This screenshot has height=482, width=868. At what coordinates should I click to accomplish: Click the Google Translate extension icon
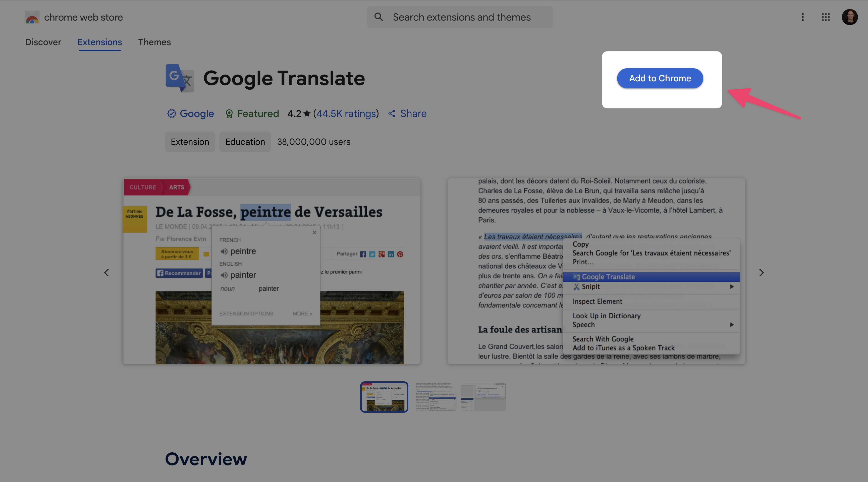point(180,78)
